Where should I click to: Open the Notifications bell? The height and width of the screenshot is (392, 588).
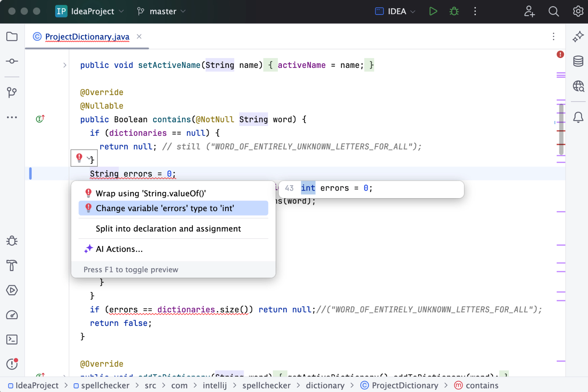coord(578,117)
